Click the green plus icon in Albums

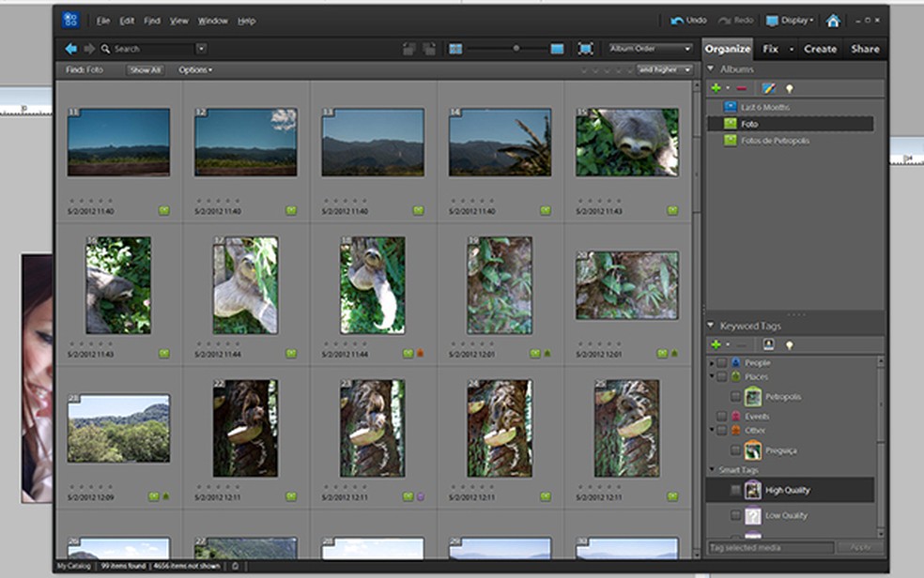coord(716,88)
